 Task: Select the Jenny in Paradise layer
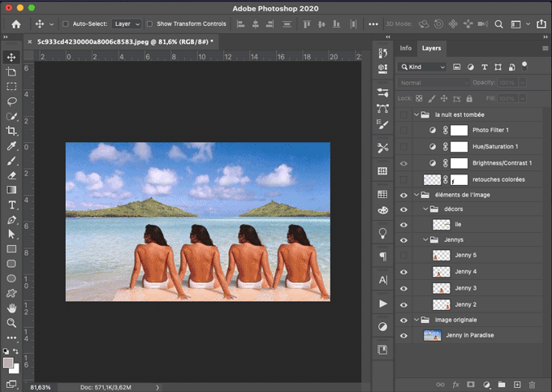click(469, 335)
